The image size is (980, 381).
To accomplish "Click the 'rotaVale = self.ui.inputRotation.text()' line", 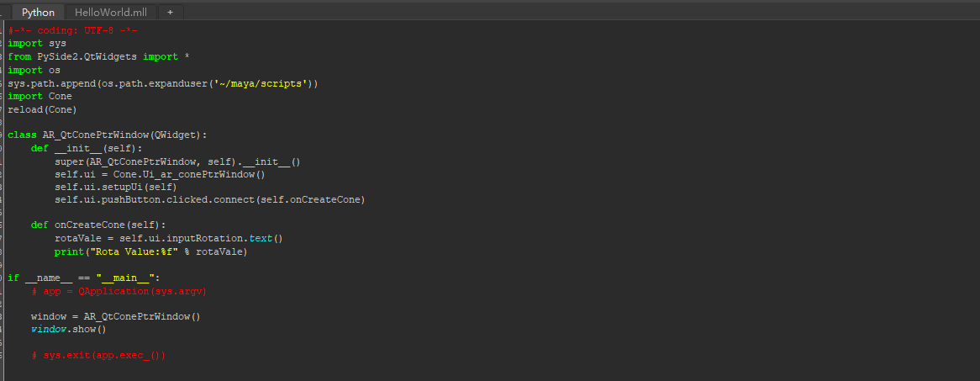I will (x=169, y=238).
